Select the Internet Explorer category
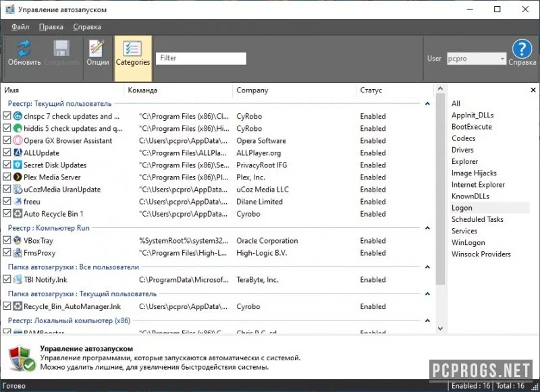Viewport: 540px width, 392px height. 478,184
